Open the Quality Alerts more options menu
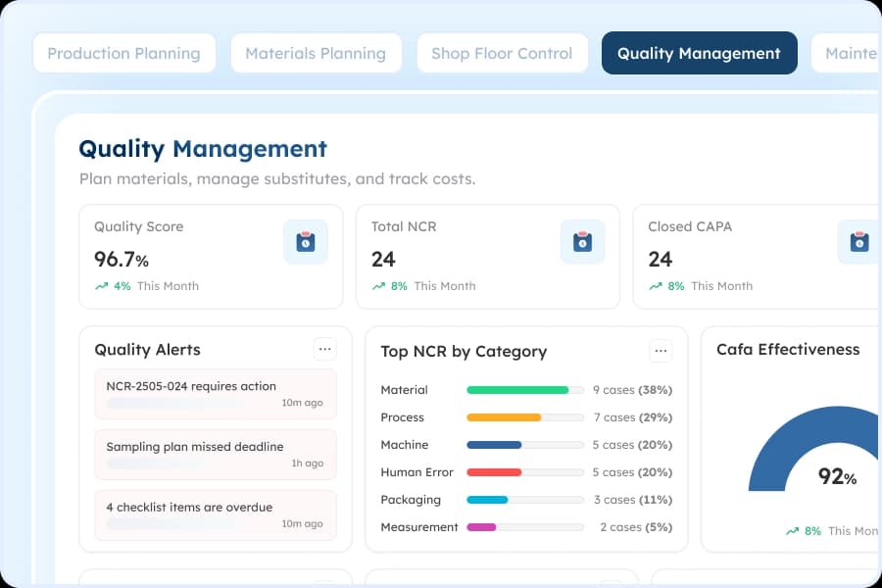882x588 pixels. point(324,350)
